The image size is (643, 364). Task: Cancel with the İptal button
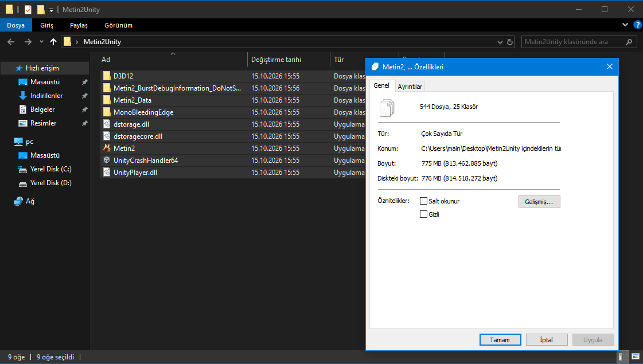point(547,340)
